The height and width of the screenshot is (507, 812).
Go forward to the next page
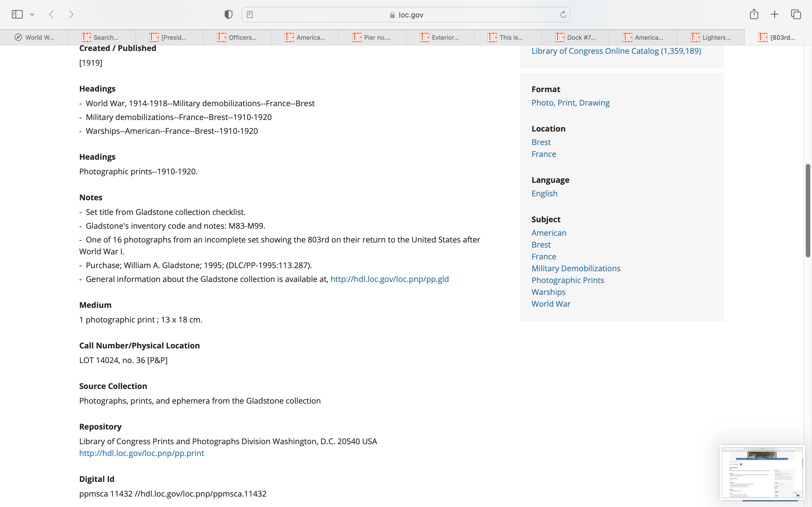[71, 14]
